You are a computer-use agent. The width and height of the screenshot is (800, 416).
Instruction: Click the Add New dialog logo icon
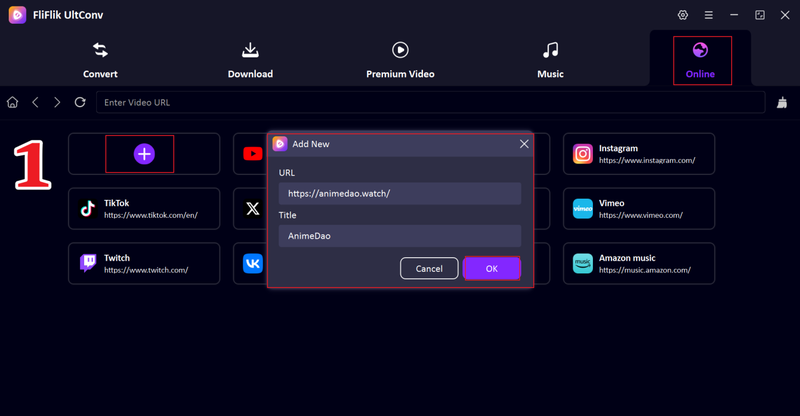coord(280,144)
